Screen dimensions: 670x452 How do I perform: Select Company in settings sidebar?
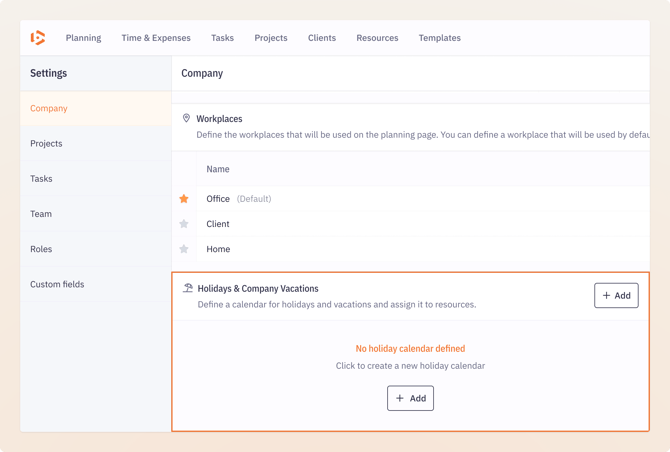coord(49,108)
